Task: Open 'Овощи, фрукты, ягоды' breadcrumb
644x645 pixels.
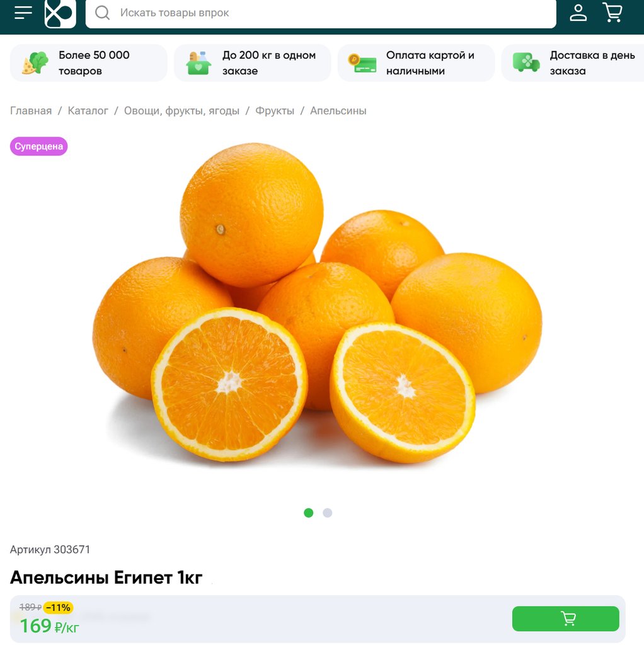Action: click(x=181, y=111)
